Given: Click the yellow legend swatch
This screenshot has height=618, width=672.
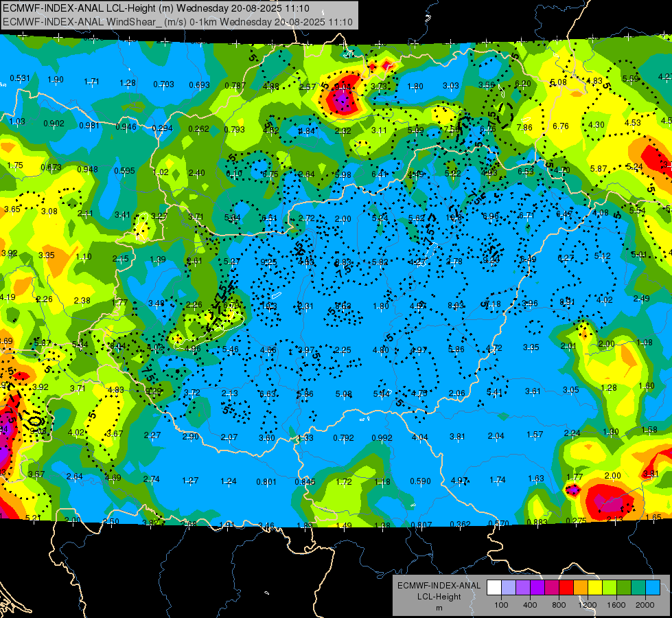Looking at the screenshot, I should 595,588.
